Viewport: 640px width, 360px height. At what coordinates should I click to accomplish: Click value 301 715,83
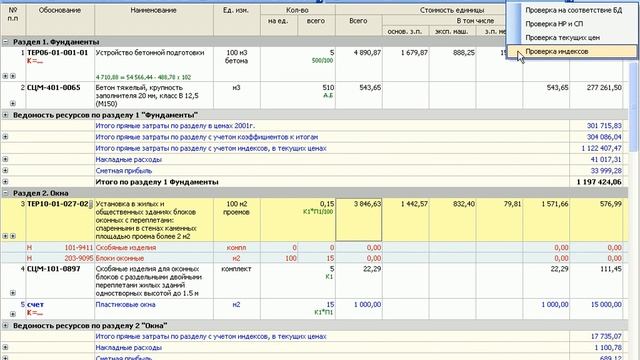(x=604, y=126)
